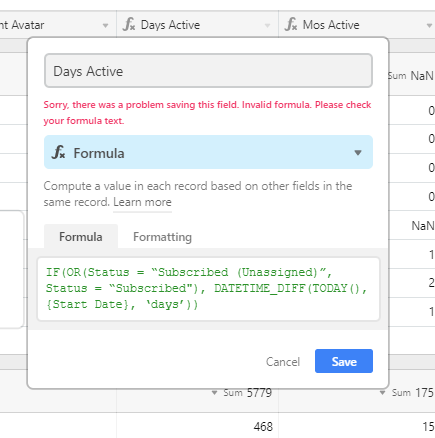The height and width of the screenshot is (438, 435).
Task: Expand the Formula field type dropdown
Action: pyautogui.click(x=358, y=153)
